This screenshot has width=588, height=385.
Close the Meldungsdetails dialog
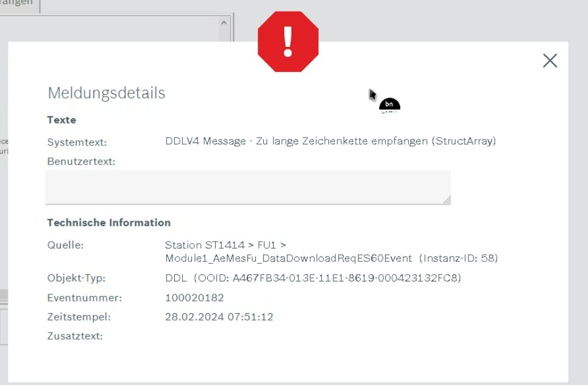(550, 60)
